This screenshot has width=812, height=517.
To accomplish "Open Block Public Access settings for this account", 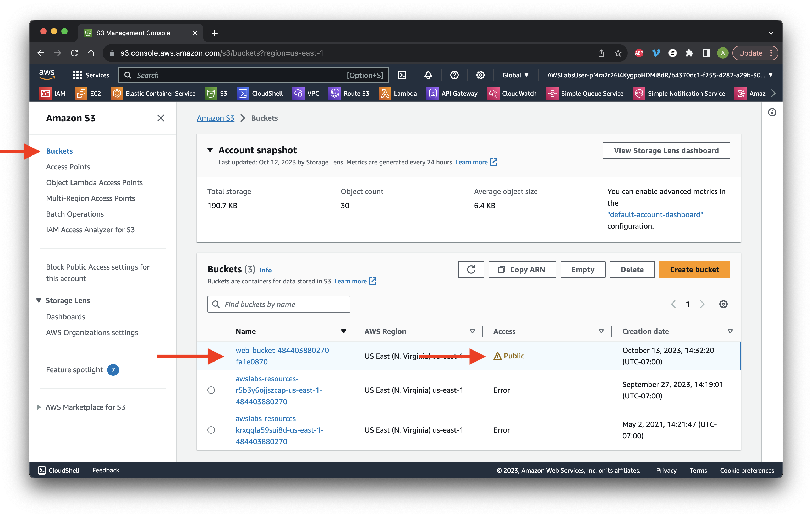I will click(x=98, y=273).
